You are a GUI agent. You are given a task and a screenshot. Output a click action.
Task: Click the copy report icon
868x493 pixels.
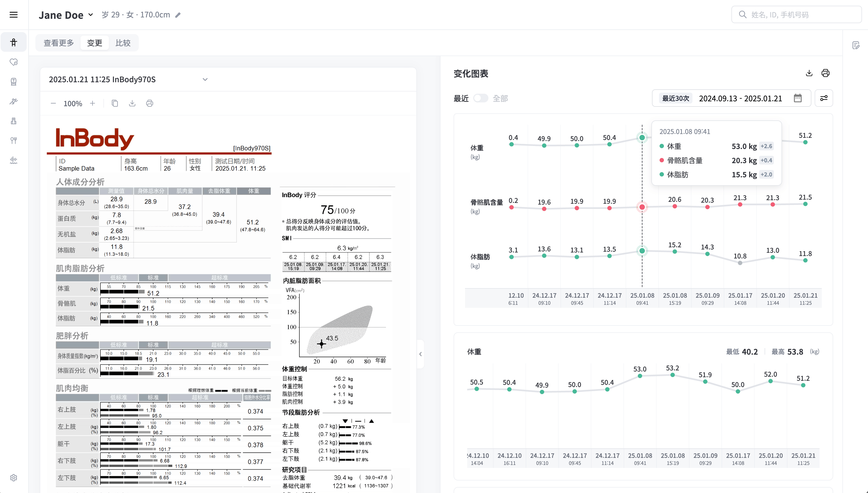[115, 103]
